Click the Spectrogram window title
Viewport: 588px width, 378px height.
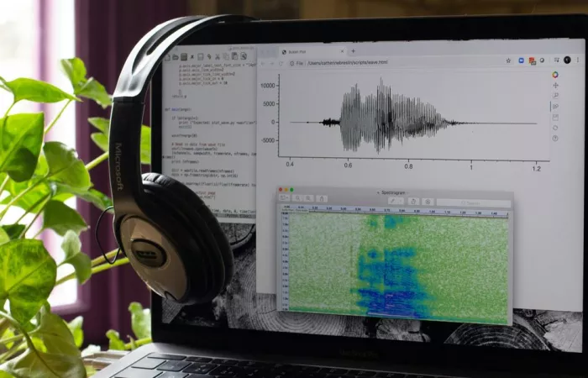(393, 192)
